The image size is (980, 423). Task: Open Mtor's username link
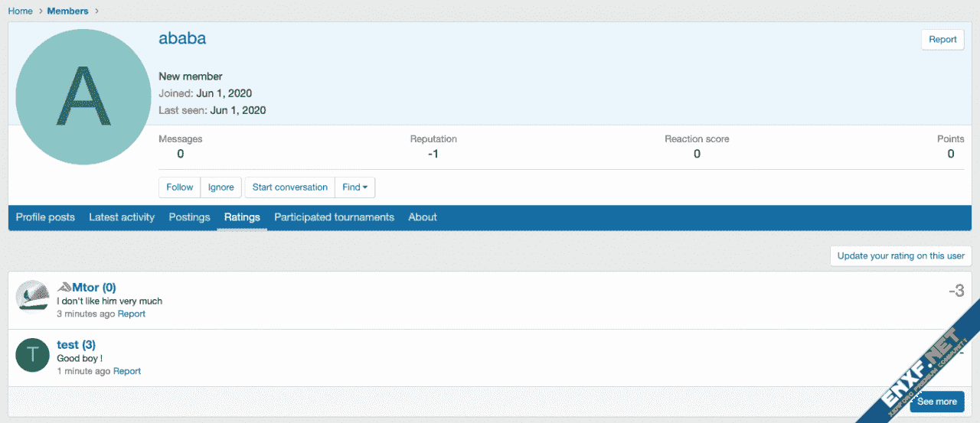(x=87, y=288)
